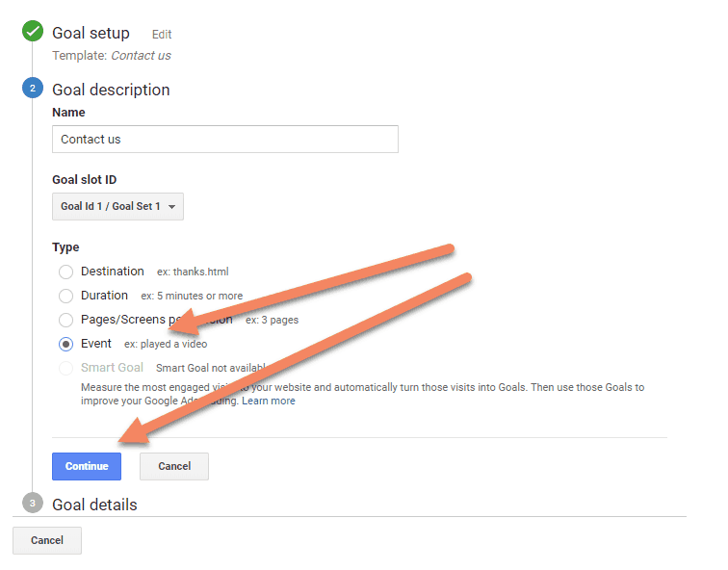Click the blue Continue button

point(87,466)
